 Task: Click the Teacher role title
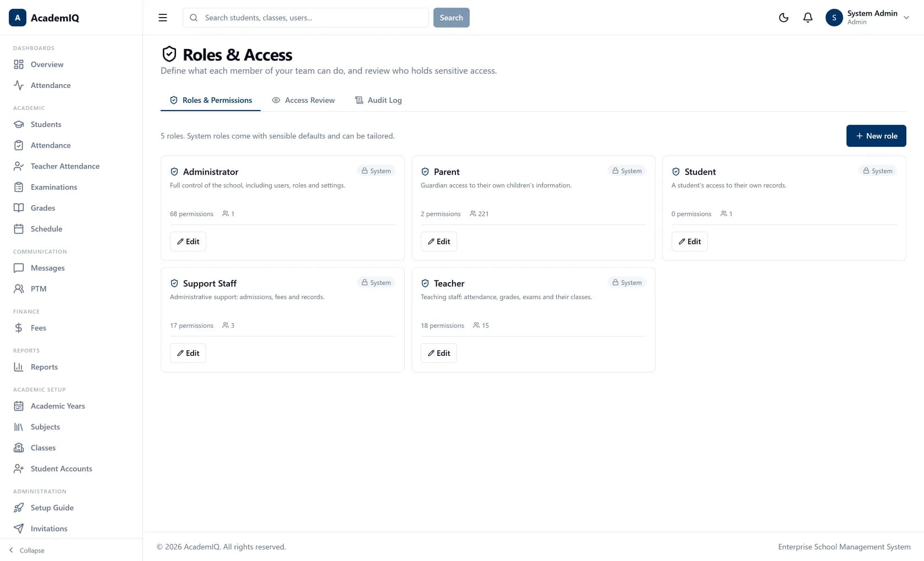[x=449, y=283]
